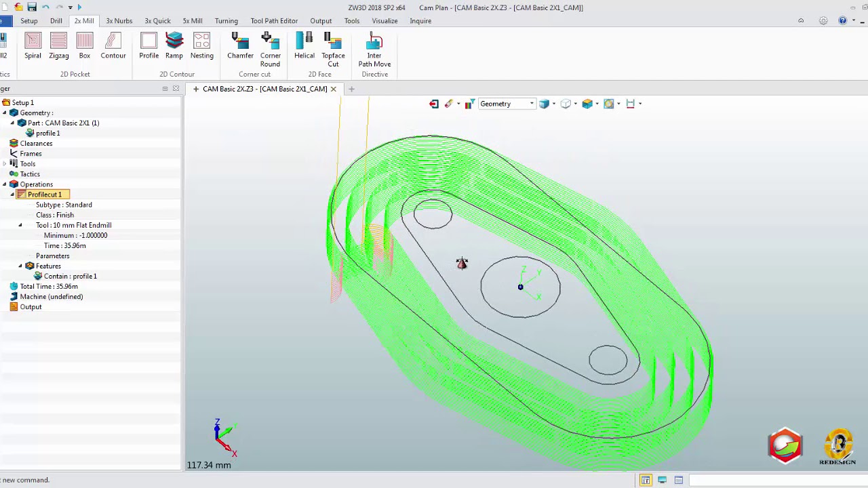This screenshot has width=868, height=488.
Task: Open the Drill ribbon tab
Action: point(56,21)
